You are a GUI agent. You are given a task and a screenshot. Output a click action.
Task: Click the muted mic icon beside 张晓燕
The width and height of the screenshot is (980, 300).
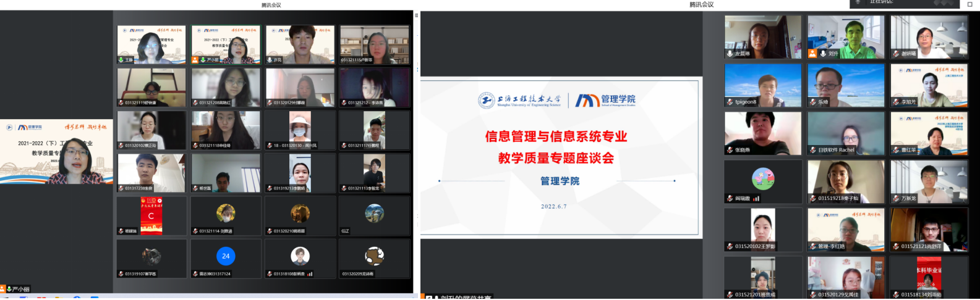pos(730,150)
